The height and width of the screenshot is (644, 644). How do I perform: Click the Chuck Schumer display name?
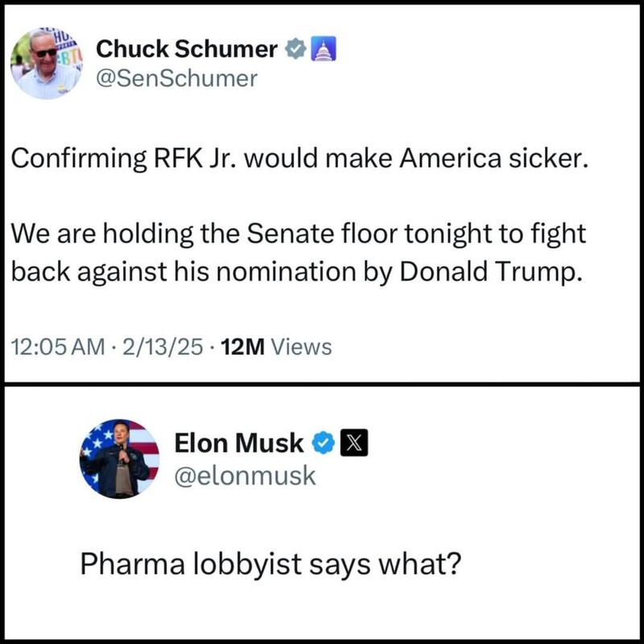(188, 50)
